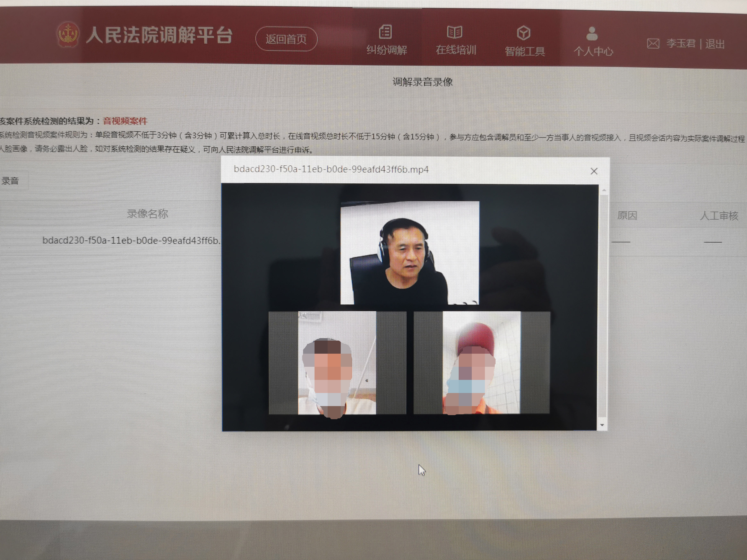747x560 pixels.
Task: Click 原因 column header
Action: (627, 215)
